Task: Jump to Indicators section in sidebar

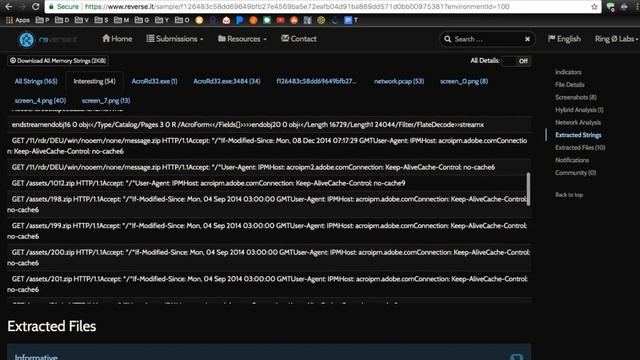Action: click(568, 72)
